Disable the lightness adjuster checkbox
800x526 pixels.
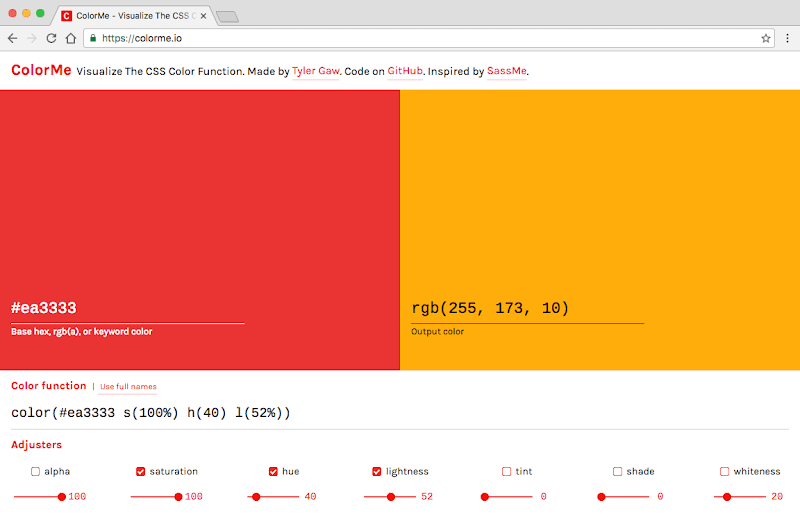(x=377, y=471)
